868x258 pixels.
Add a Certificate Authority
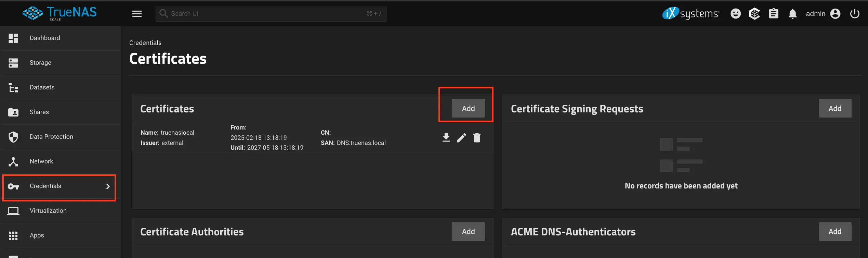coord(468,232)
